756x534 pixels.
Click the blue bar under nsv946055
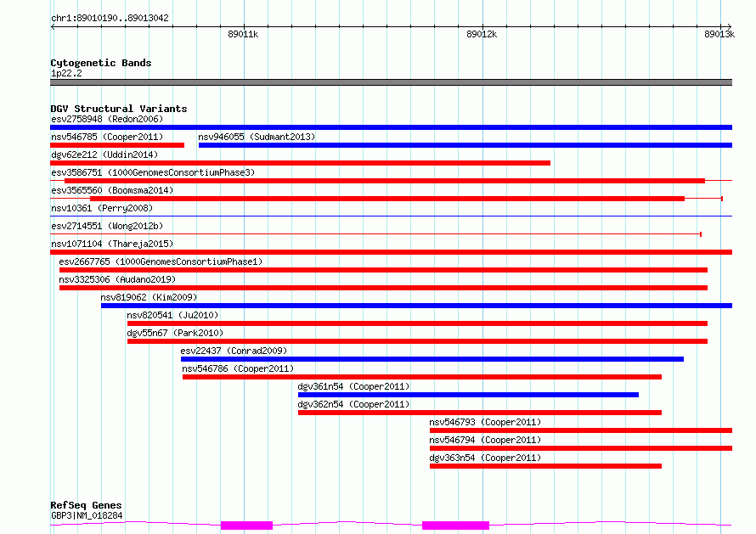coord(465,145)
